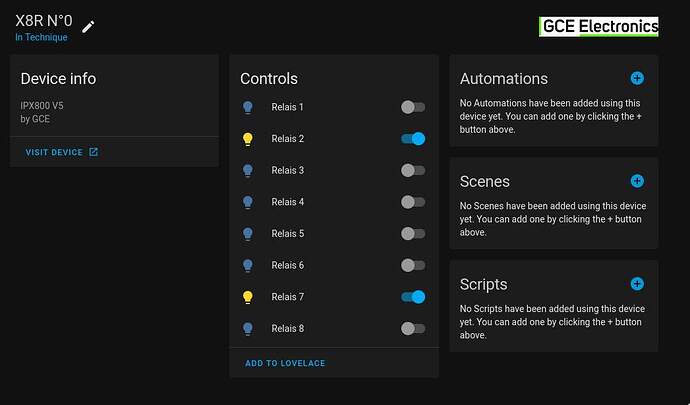Viewport: 690px width, 405px height.
Task: Click the Scenes heading
Action: pyautogui.click(x=485, y=181)
